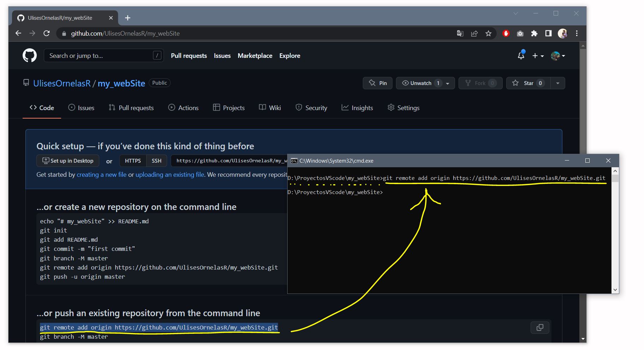Expand the Unwatch dropdown arrow
The image size is (644, 350).
click(448, 83)
